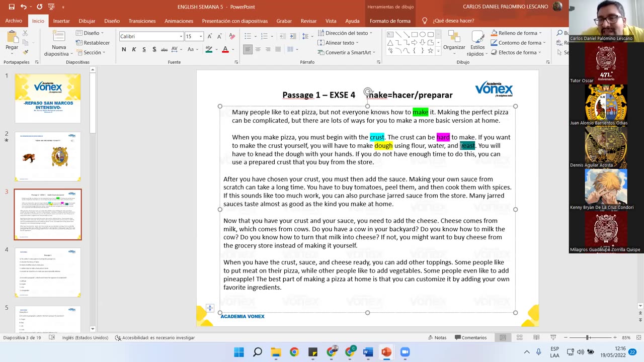The image size is (644, 362).
Task: Open the Archivo menu
Action: click(14, 21)
